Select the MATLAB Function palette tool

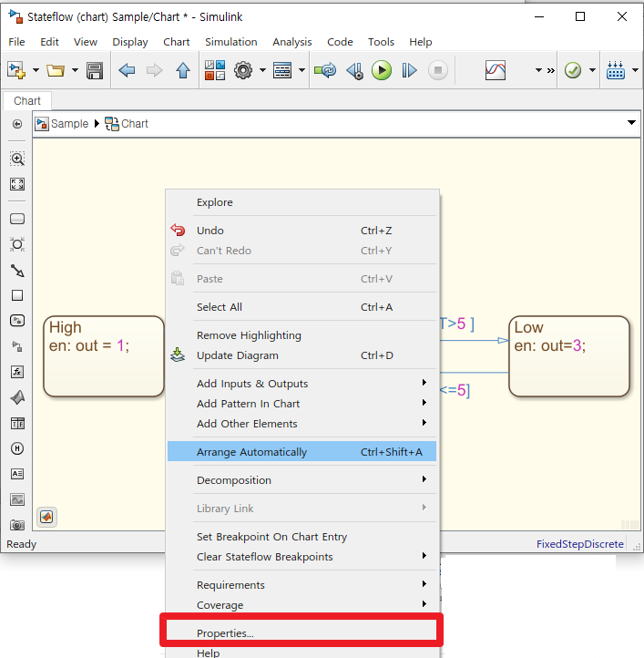pos(17,397)
